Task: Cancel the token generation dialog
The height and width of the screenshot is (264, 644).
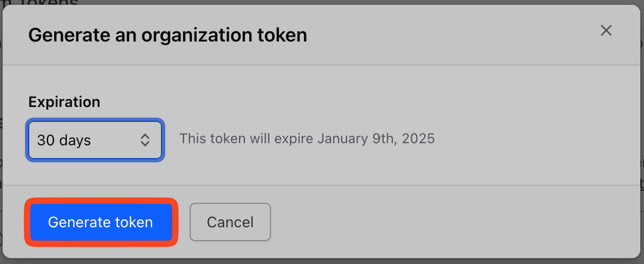Action: [230, 222]
